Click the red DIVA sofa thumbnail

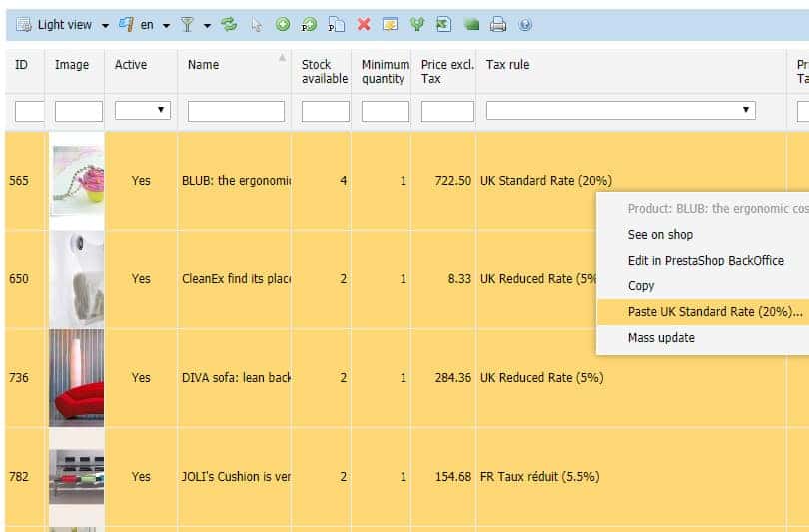(x=76, y=378)
